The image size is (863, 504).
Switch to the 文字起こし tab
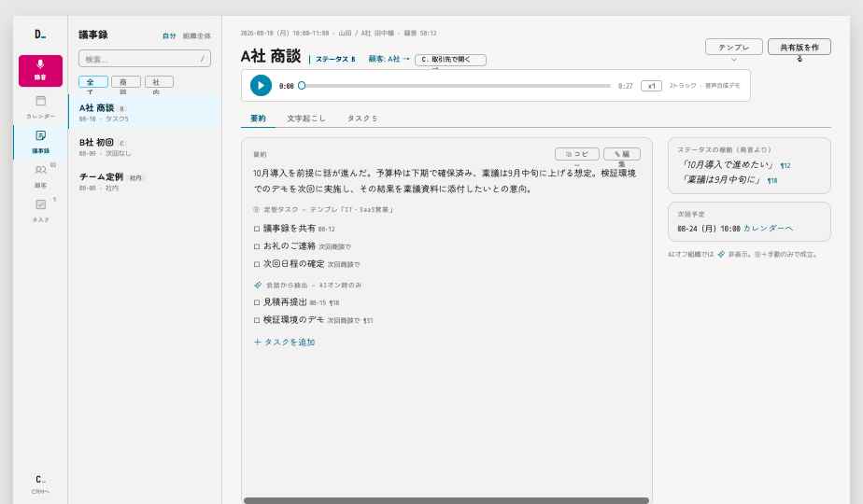pyautogui.click(x=306, y=119)
